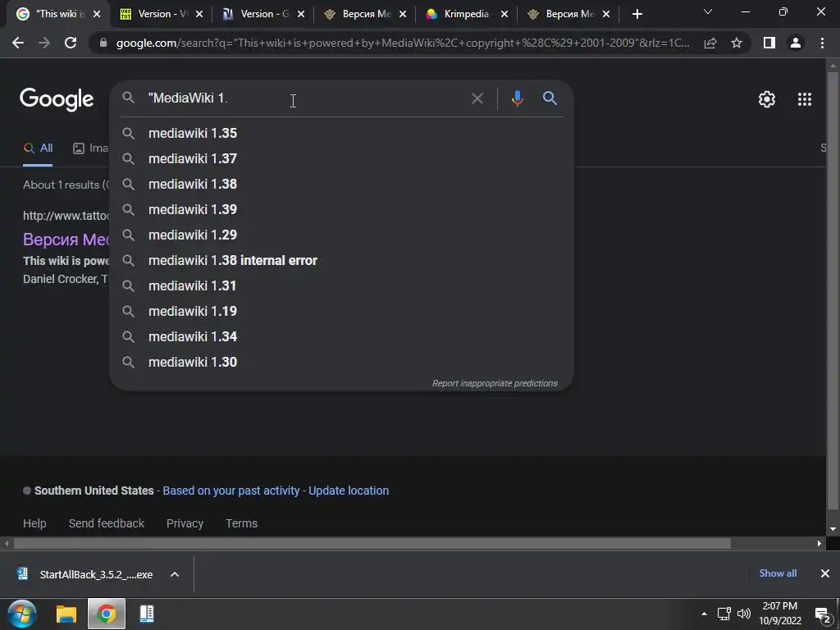The image size is (840, 630).
Task: Choose suggestion mediawiki 1.31
Action: (341, 285)
